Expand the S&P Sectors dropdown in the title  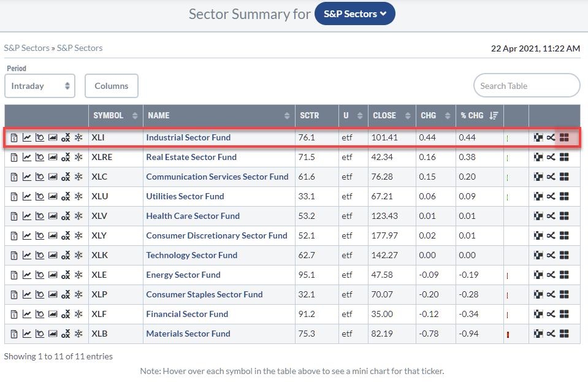pyautogui.click(x=354, y=13)
